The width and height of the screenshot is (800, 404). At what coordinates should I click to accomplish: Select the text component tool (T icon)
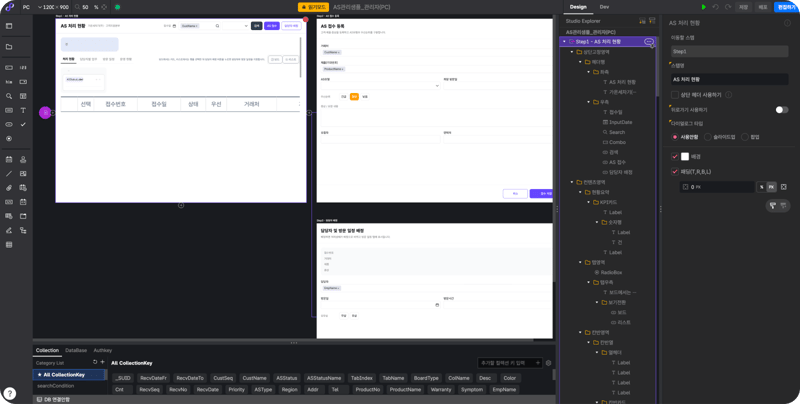(23, 110)
